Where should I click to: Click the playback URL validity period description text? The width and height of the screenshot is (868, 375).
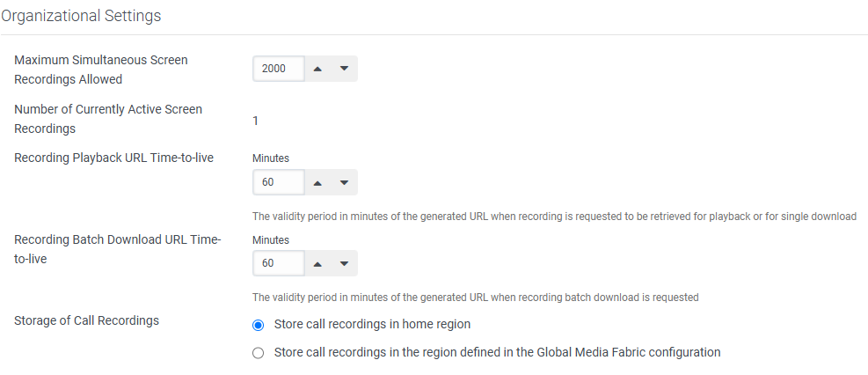point(554,216)
